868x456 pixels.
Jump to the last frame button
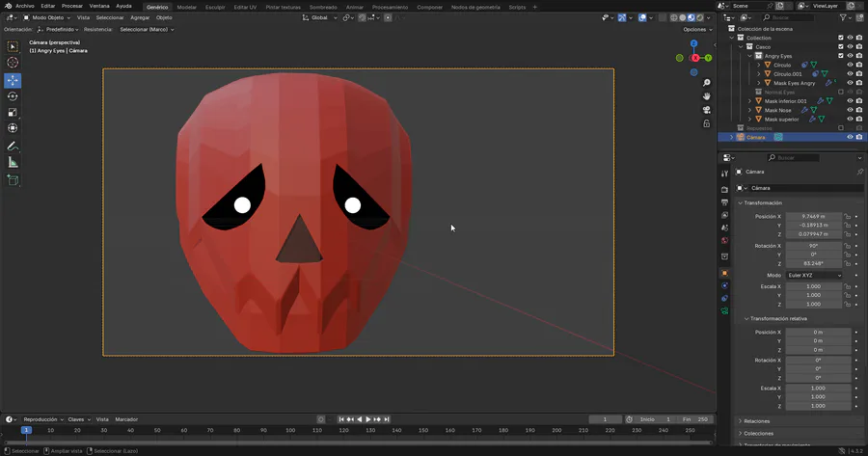pos(387,419)
